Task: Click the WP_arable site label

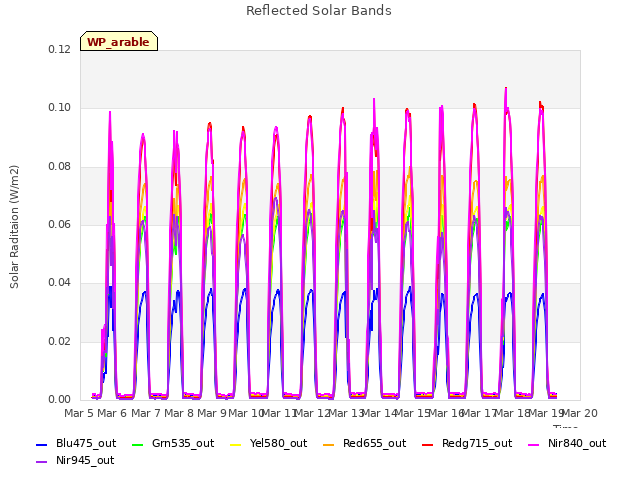Action: [118, 42]
